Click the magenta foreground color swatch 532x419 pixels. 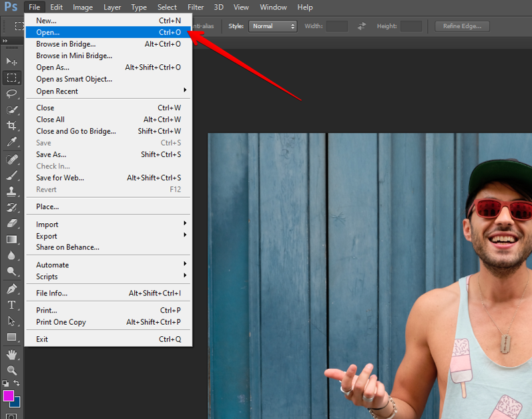(x=8, y=396)
